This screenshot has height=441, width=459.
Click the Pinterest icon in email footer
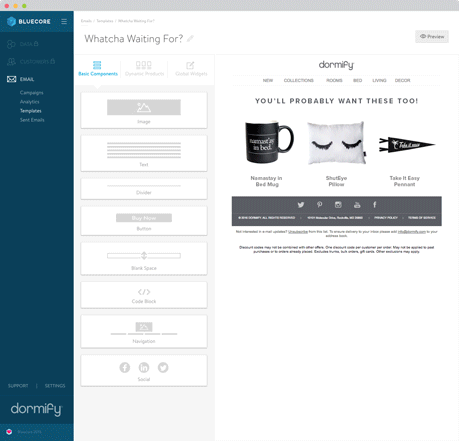click(319, 205)
